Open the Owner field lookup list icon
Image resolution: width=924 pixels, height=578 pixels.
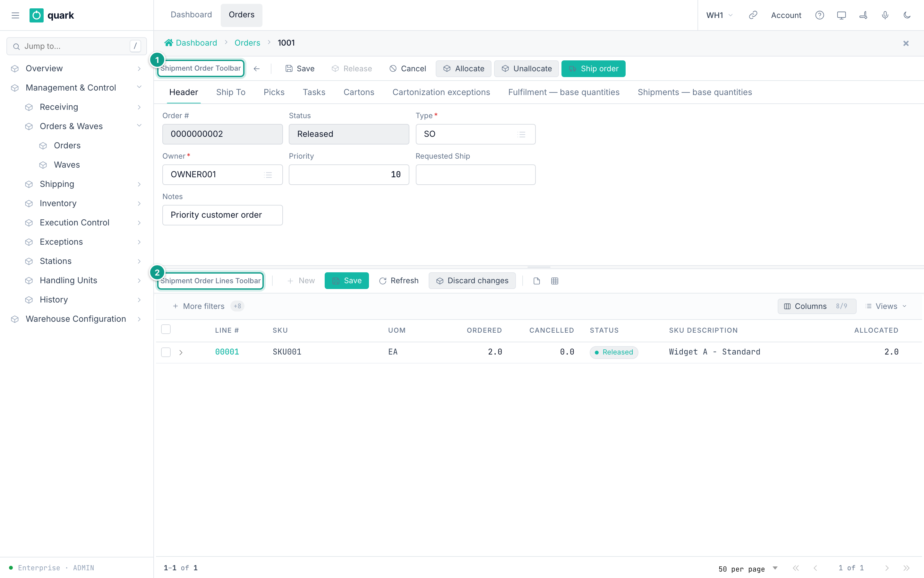click(268, 175)
